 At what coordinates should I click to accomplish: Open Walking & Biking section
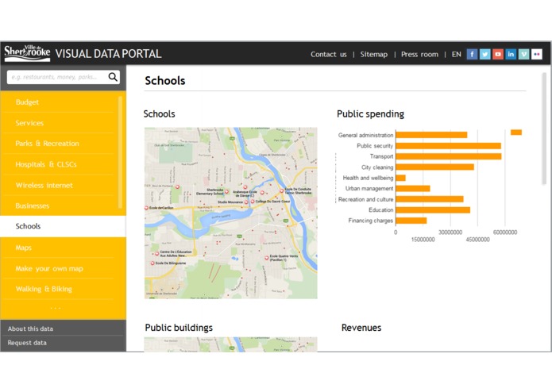44,289
